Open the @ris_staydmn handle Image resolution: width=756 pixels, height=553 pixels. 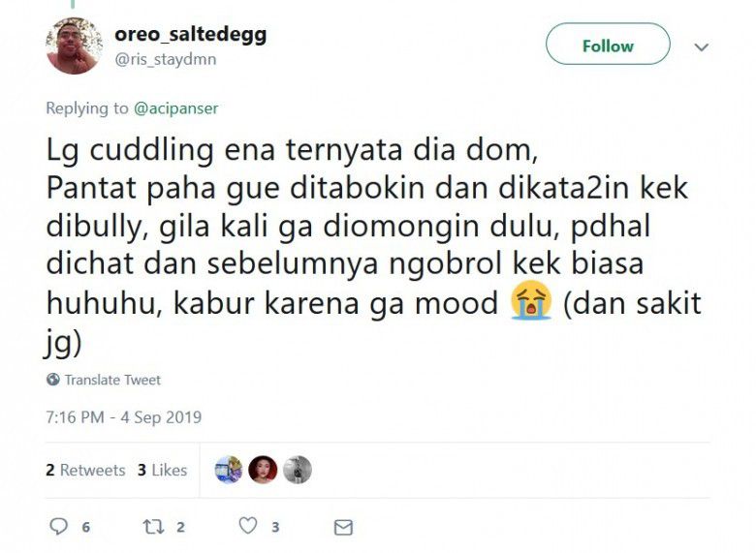point(166,60)
